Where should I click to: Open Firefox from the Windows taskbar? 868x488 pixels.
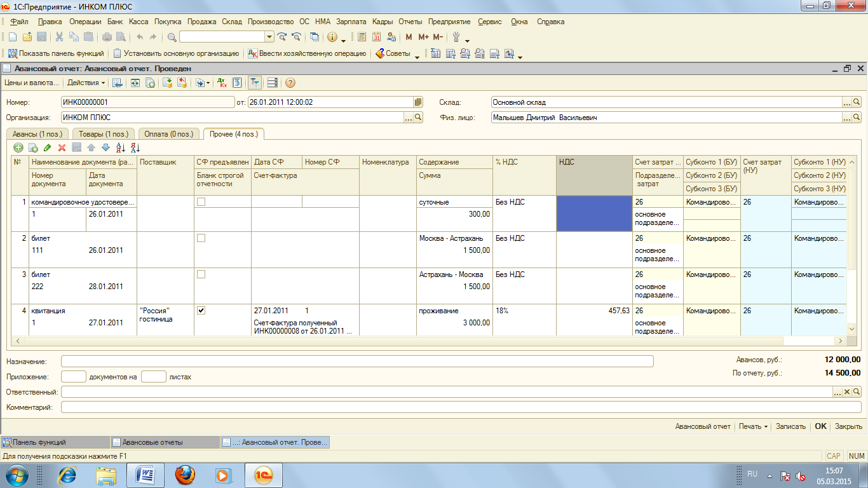[x=185, y=475]
